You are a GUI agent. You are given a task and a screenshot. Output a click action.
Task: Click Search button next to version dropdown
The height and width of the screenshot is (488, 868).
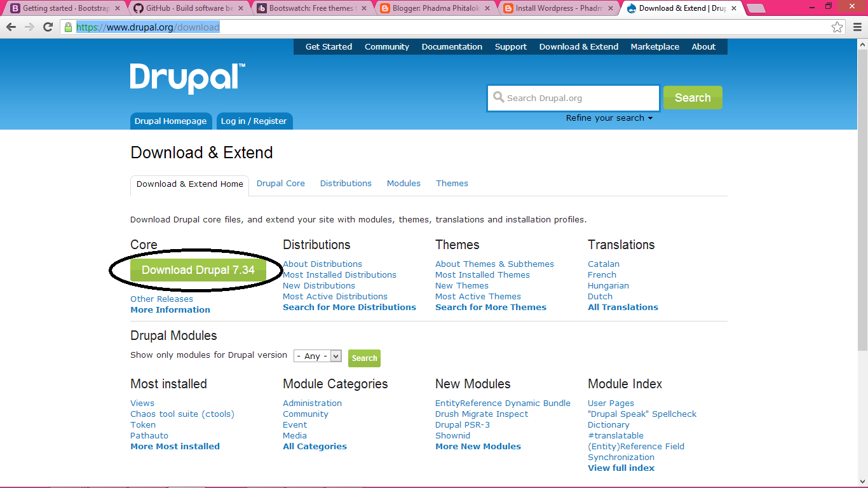tap(364, 358)
